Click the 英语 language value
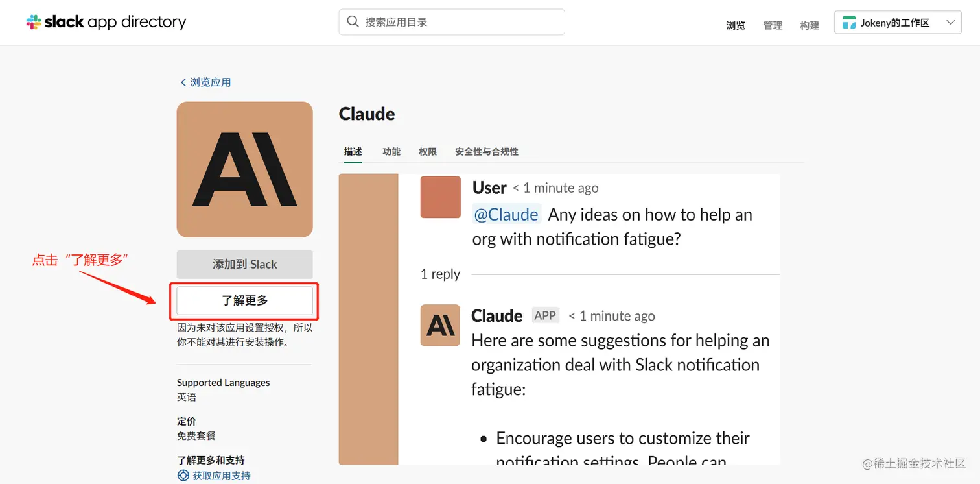980x484 pixels. pyautogui.click(x=187, y=397)
